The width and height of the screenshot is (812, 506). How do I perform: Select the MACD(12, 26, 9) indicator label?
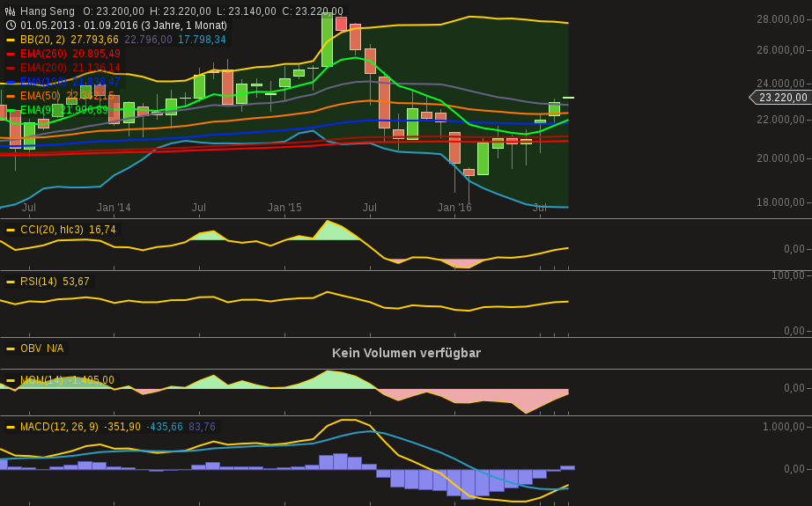click(x=59, y=426)
